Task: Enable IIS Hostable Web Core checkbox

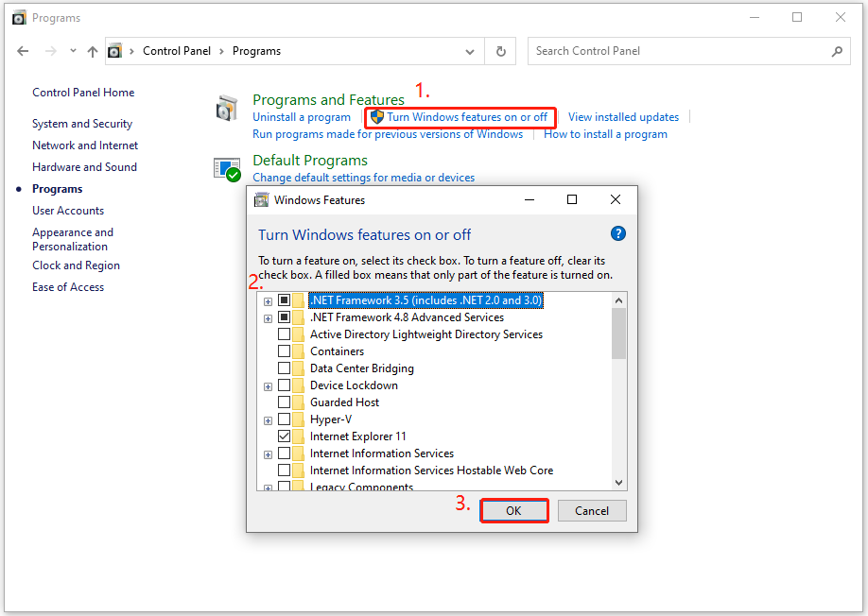Action: coord(284,471)
